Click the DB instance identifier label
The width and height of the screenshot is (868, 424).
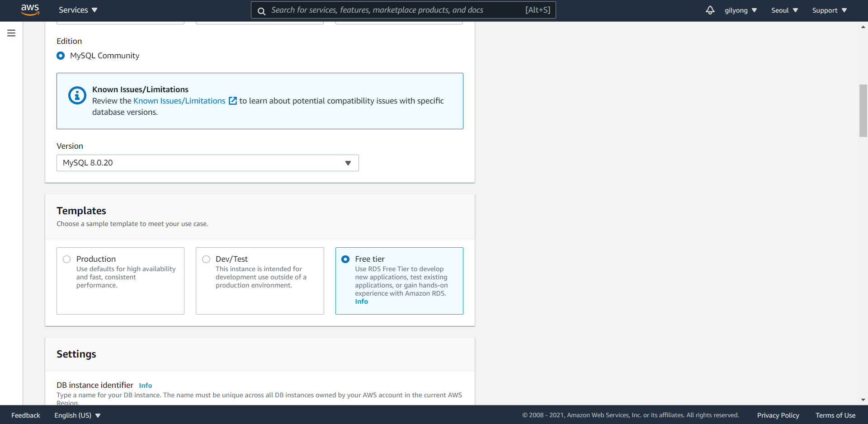click(95, 385)
